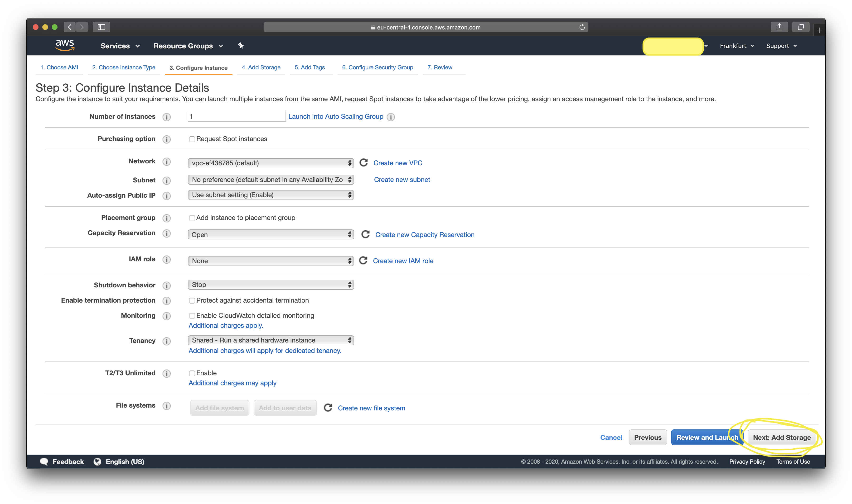Refresh the VPC network list
The width and height of the screenshot is (852, 504).
tap(364, 163)
